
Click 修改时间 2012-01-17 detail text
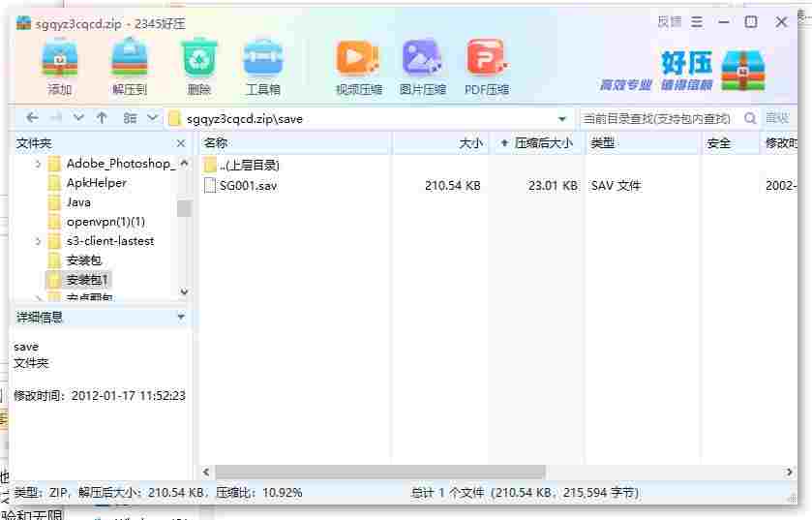pos(100,396)
